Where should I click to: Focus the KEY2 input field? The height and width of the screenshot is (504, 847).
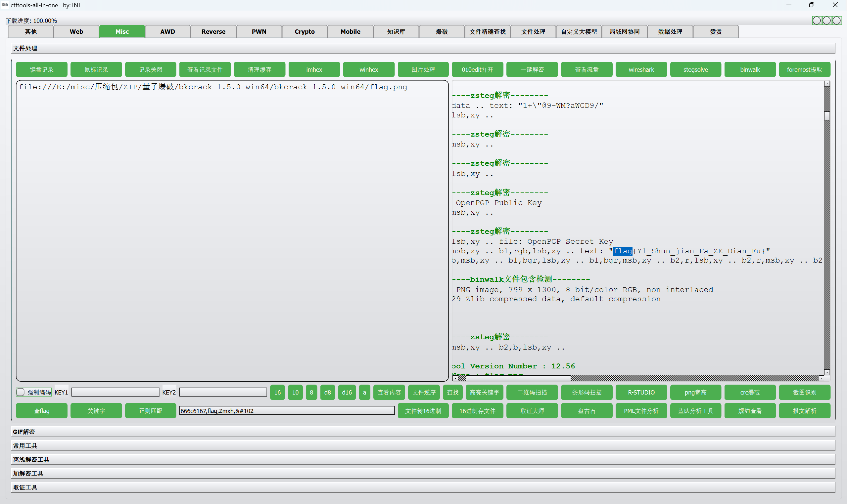[223, 392]
